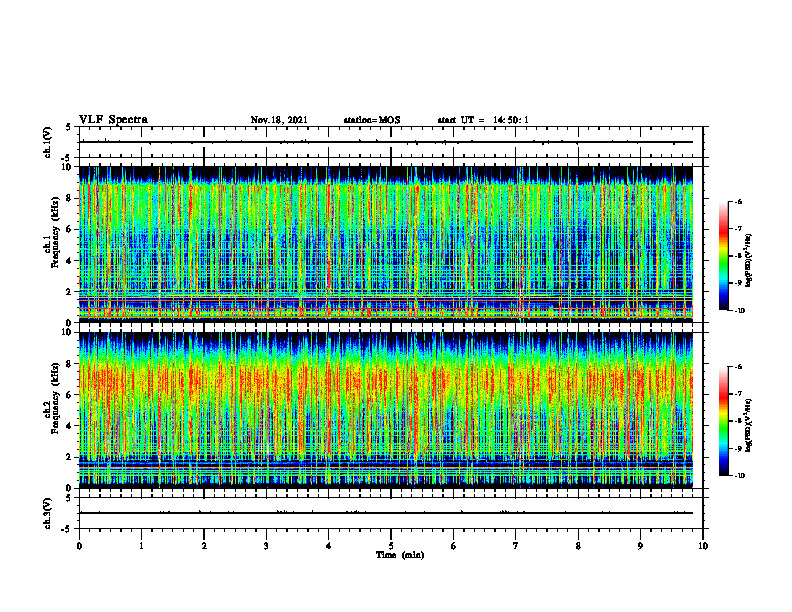Click the date text "Nov.18, 2021"

tap(279, 120)
